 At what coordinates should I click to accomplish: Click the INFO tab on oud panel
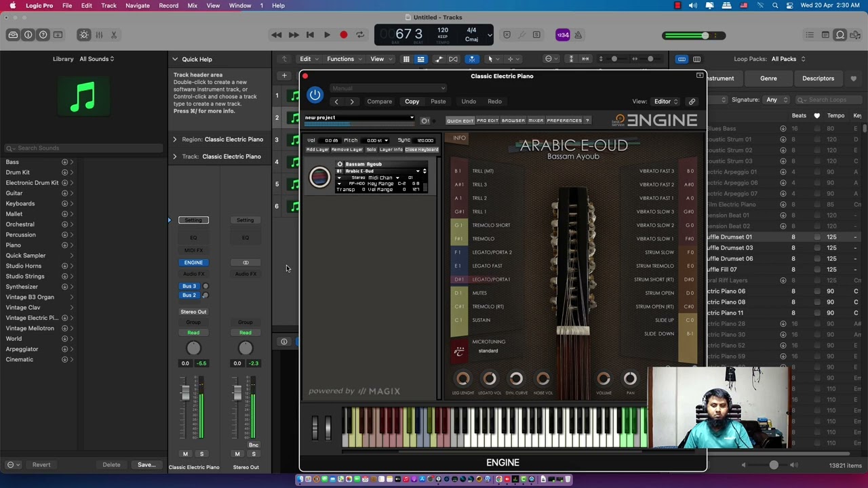[x=459, y=138]
